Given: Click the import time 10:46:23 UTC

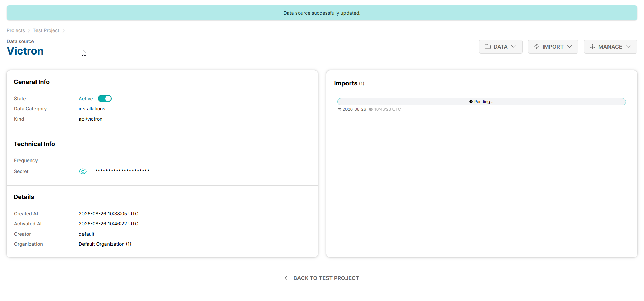Looking at the screenshot, I should pos(387,109).
